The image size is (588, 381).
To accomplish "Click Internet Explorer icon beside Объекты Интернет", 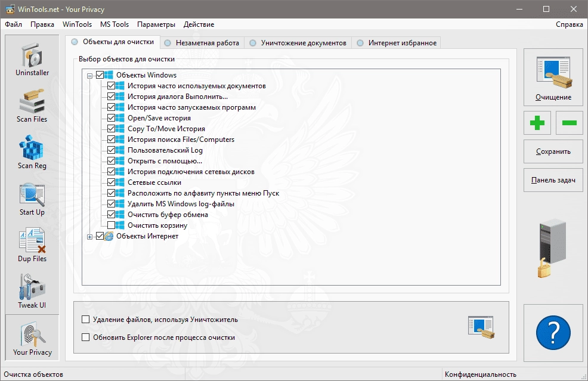I will [109, 236].
